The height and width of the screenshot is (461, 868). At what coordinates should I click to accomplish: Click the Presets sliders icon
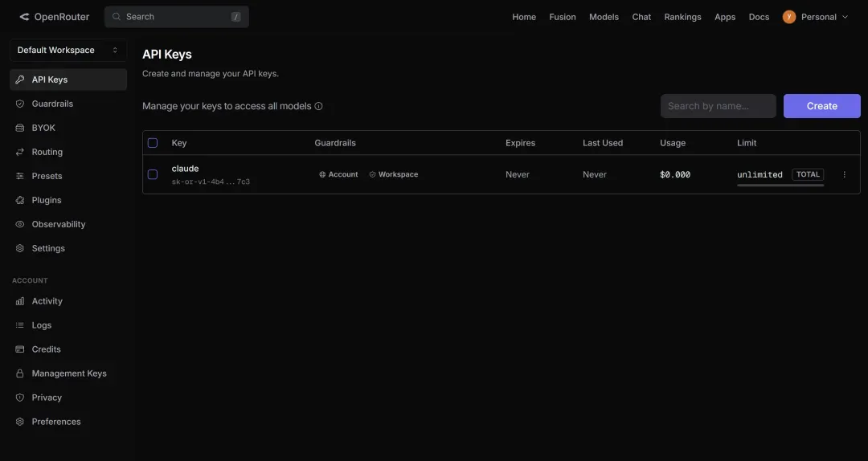click(x=20, y=176)
